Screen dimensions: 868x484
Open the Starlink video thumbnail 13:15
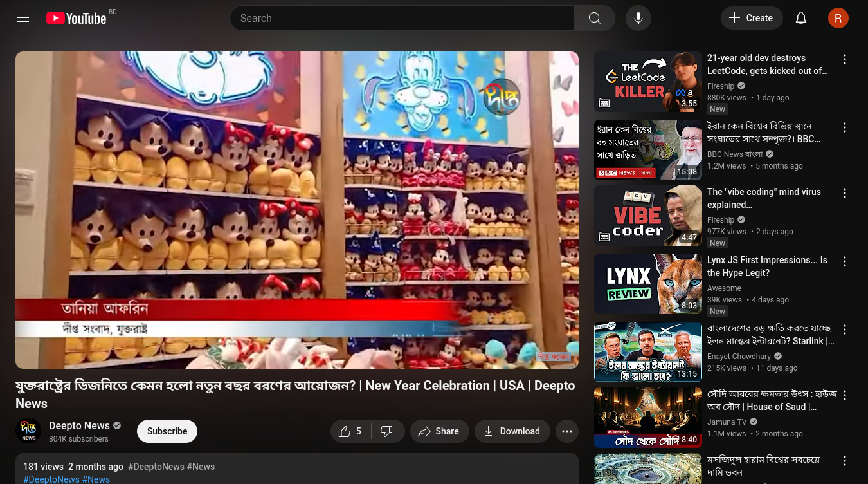648,352
